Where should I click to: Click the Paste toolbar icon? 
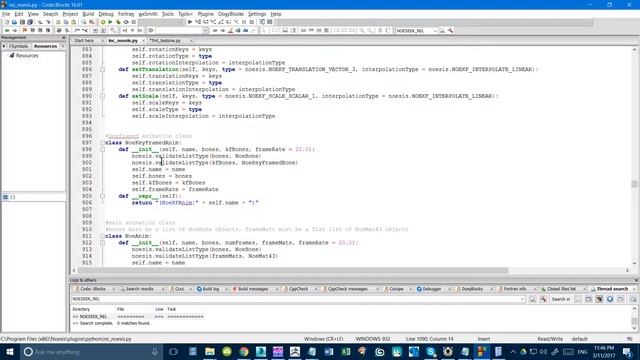(x=73, y=22)
